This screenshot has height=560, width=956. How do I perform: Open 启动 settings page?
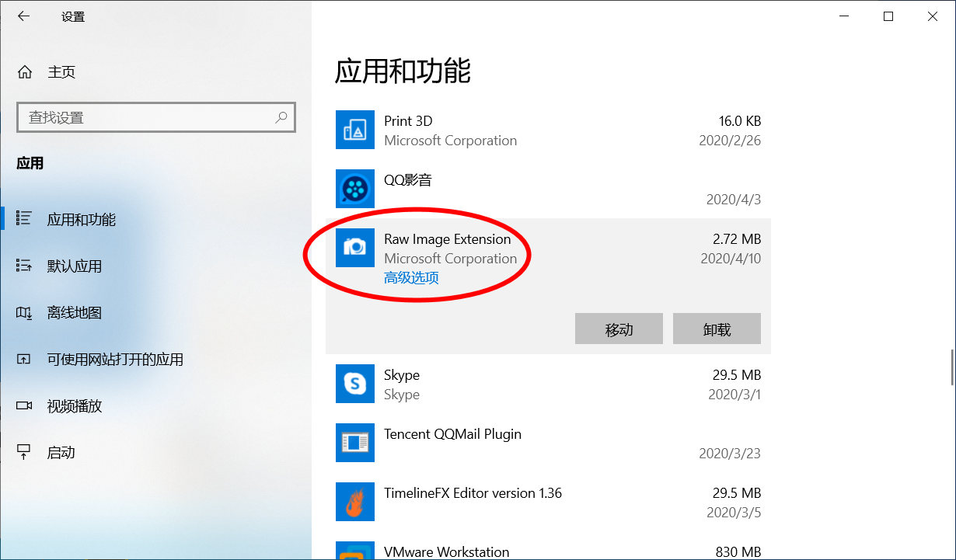(x=155, y=452)
